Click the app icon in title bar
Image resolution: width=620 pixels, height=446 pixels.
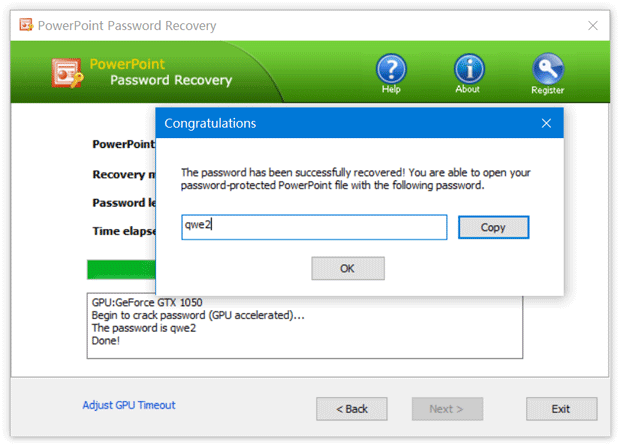point(24,25)
